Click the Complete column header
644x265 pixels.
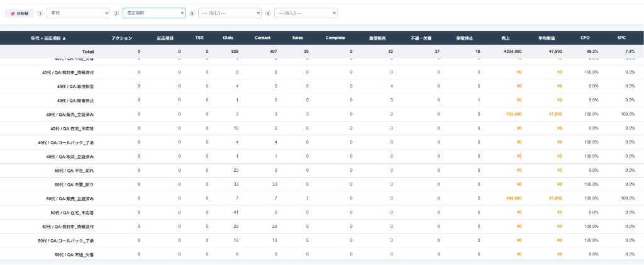pyautogui.click(x=335, y=38)
